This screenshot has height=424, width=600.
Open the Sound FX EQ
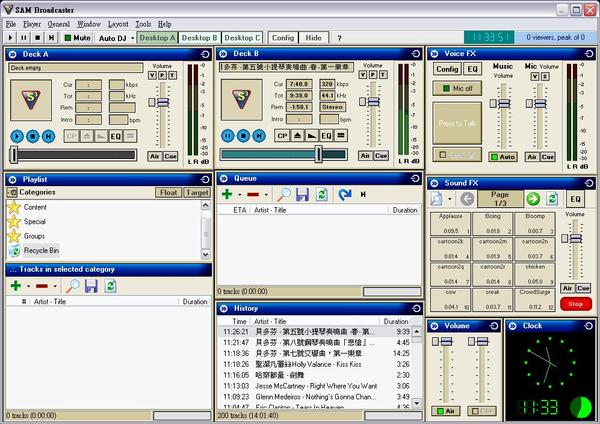(575, 199)
